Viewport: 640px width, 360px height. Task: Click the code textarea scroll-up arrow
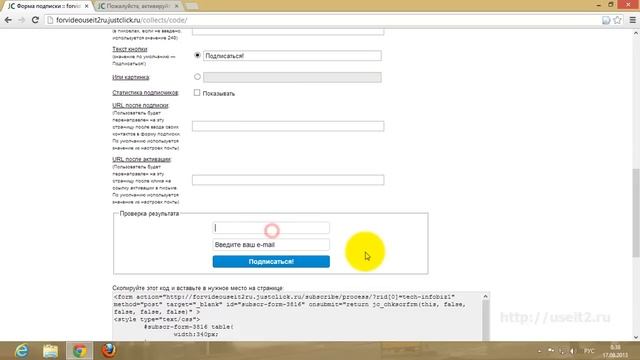pos(486,296)
